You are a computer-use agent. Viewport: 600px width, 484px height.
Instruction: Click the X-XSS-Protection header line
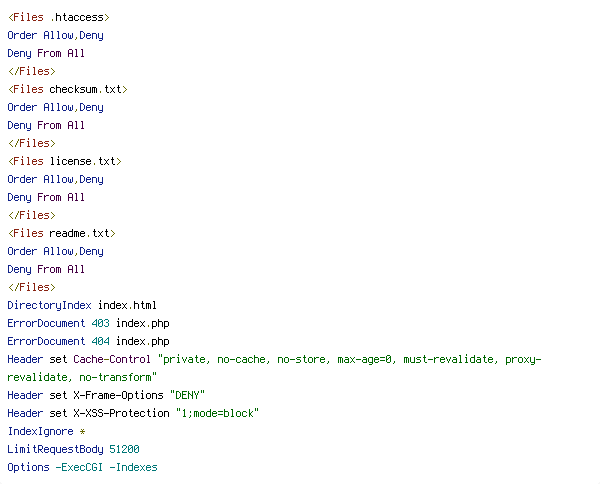133,413
